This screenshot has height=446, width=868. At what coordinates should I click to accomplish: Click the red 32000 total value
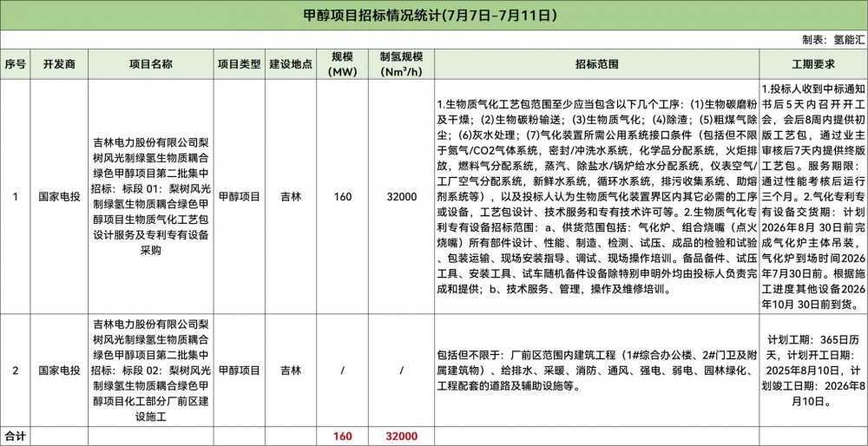pos(401,436)
